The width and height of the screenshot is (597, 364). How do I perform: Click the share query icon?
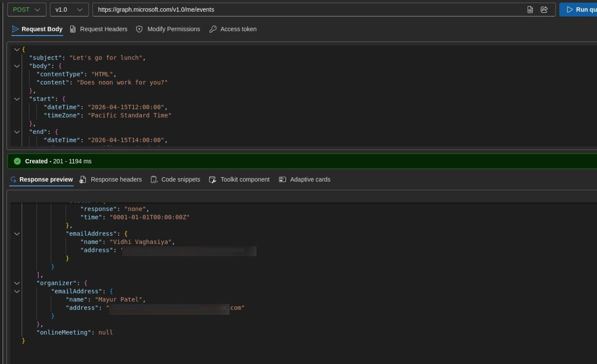pyautogui.click(x=544, y=10)
